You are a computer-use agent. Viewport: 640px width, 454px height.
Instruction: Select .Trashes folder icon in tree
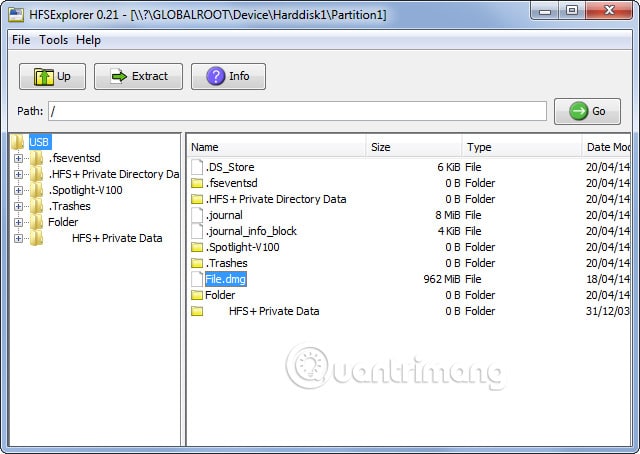[x=37, y=206]
